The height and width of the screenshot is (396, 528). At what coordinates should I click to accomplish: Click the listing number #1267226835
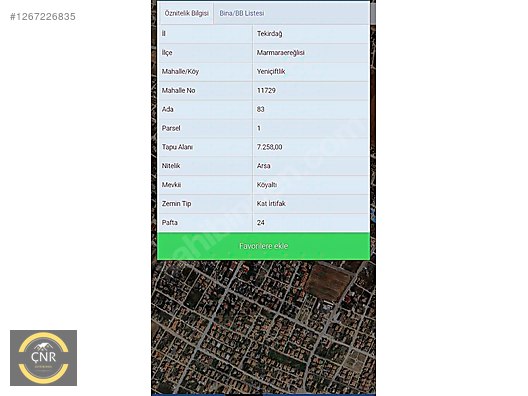click(x=43, y=16)
